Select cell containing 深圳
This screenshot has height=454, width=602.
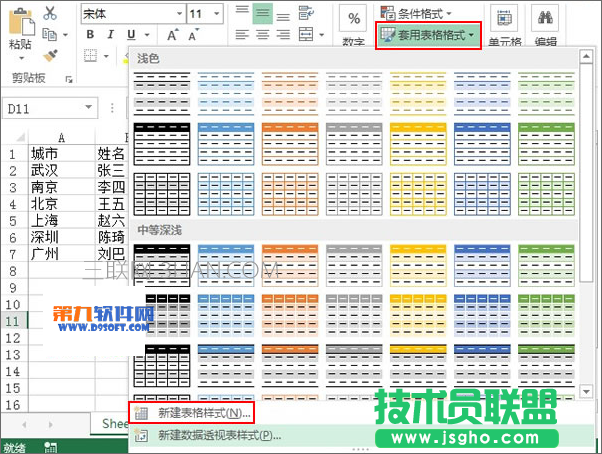coord(61,237)
